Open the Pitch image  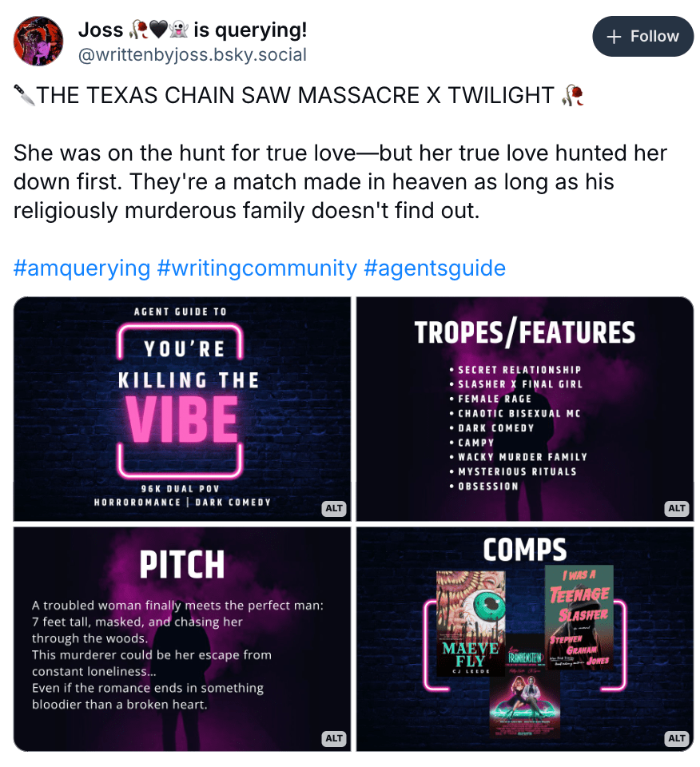(182, 639)
